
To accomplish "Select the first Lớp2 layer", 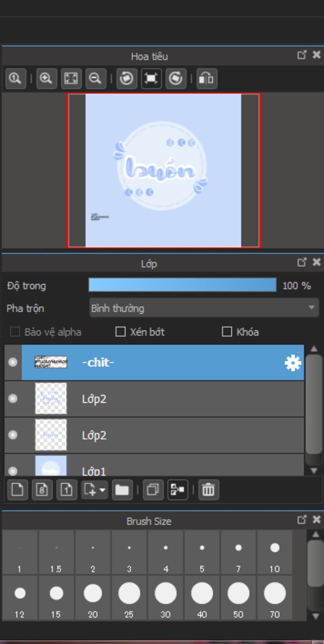I will [154, 399].
